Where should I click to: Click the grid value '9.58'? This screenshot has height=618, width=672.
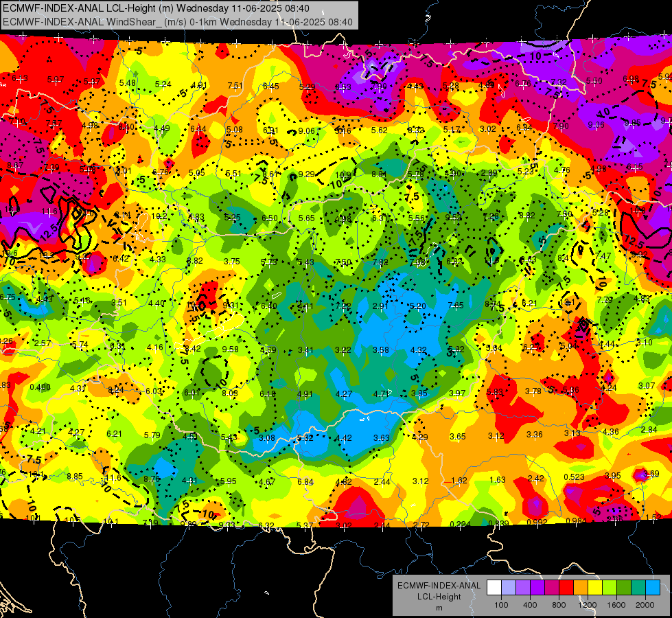tap(231, 349)
